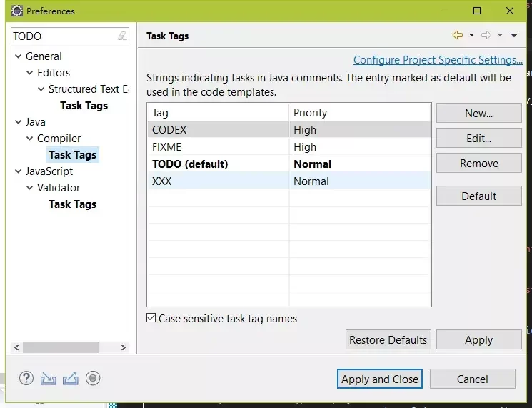This screenshot has height=408, width=532.
Task: Collapse the General tree node
Action: click(19, 56)
